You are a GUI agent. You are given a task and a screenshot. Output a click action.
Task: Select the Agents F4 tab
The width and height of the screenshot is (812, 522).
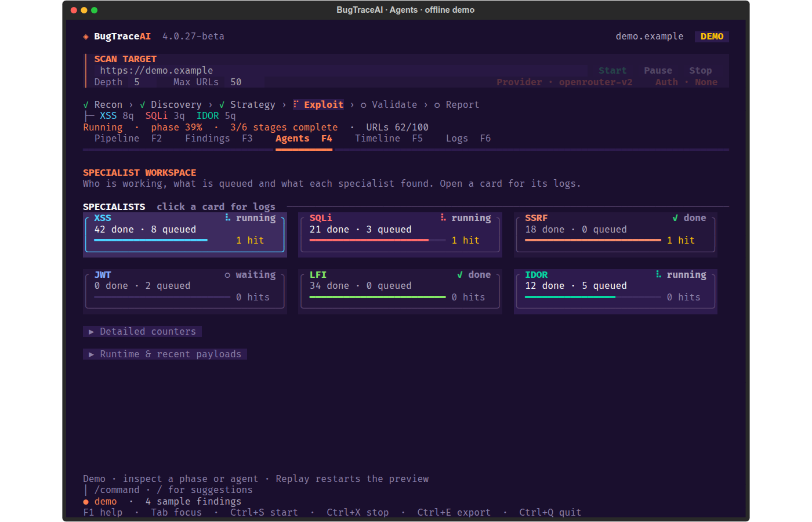[304, 139]
